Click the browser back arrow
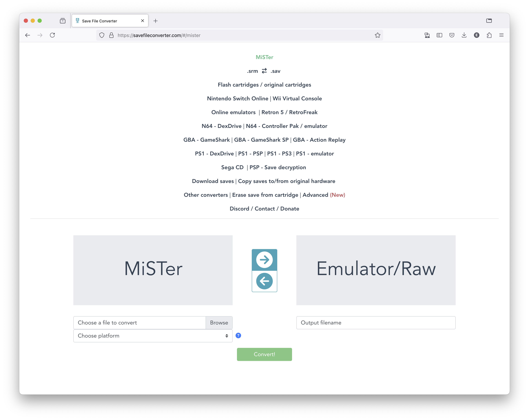Screen dimensions: 529x420 point(28,35)
